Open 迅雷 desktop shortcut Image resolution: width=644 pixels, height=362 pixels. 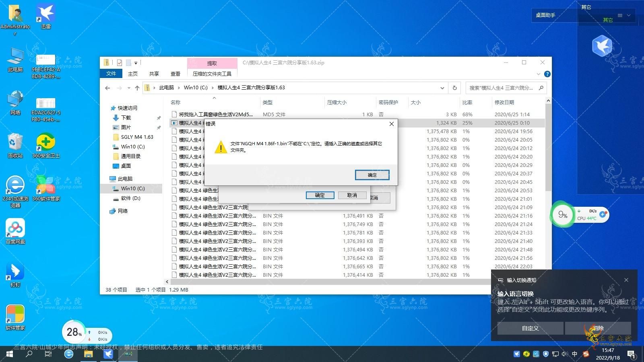tap(45, 17)
